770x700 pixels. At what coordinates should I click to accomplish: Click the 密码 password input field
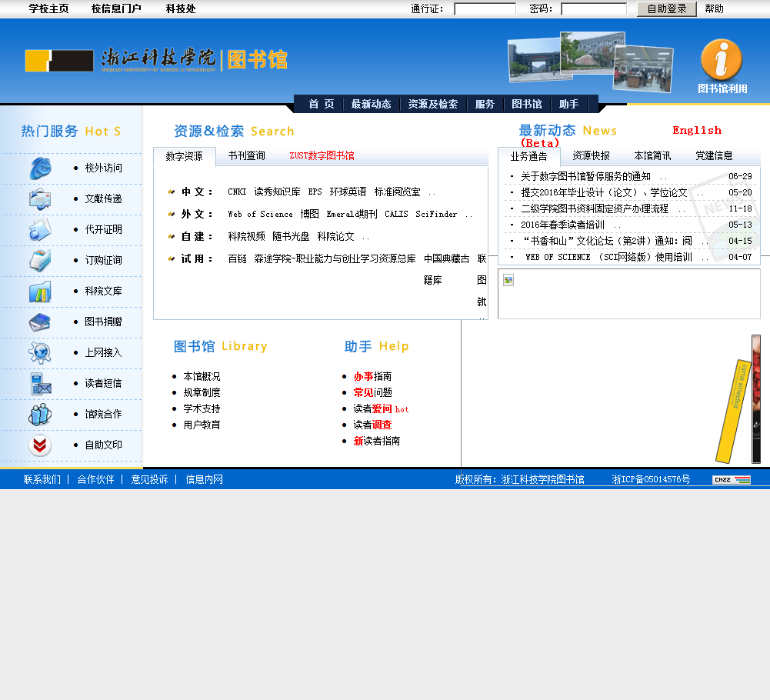(x=593, y=9)
